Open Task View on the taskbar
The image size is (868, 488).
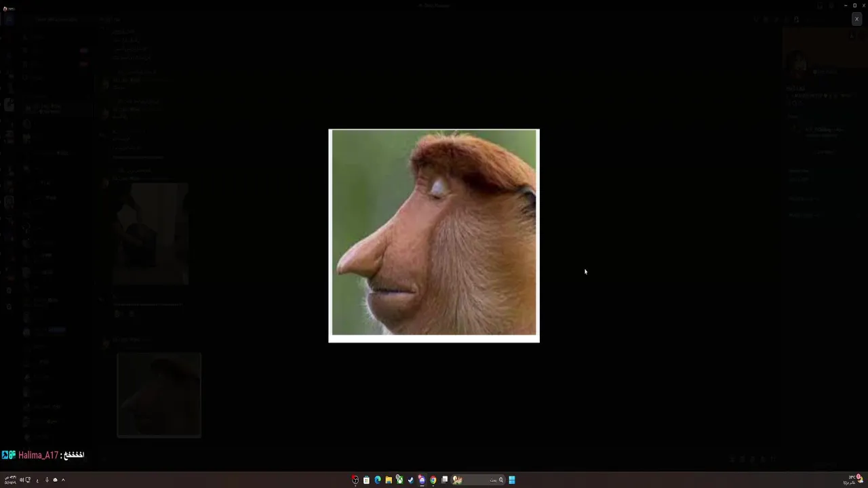[444, 480]
